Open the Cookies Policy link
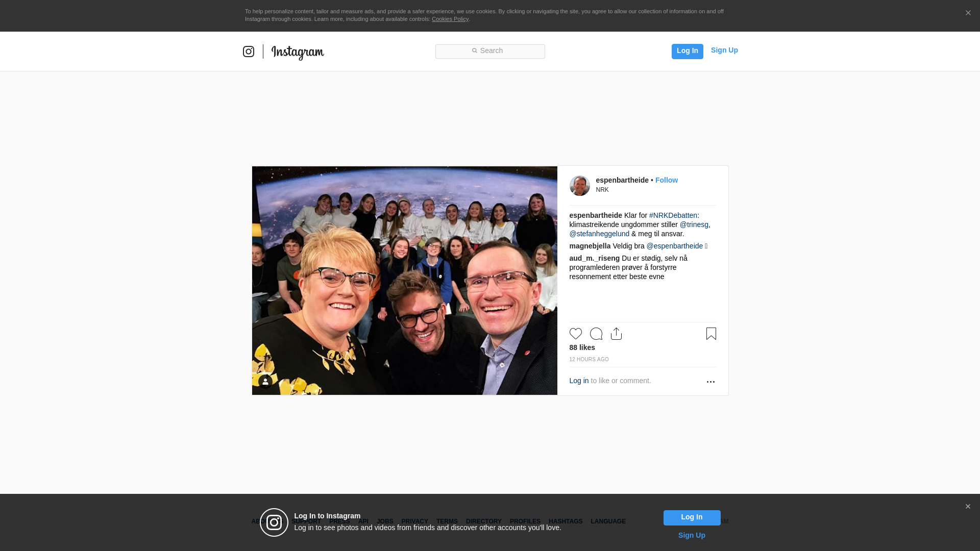Screen dimensions: 980x551 click(x=450, y=19)
